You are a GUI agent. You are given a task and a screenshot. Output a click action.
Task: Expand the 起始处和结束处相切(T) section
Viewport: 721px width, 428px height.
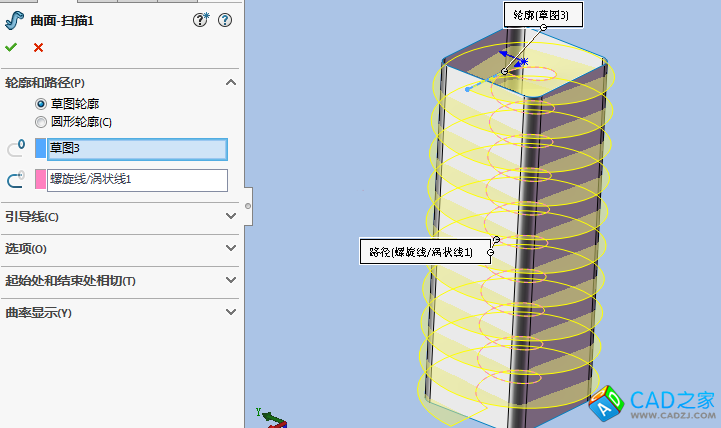(230, 280)
